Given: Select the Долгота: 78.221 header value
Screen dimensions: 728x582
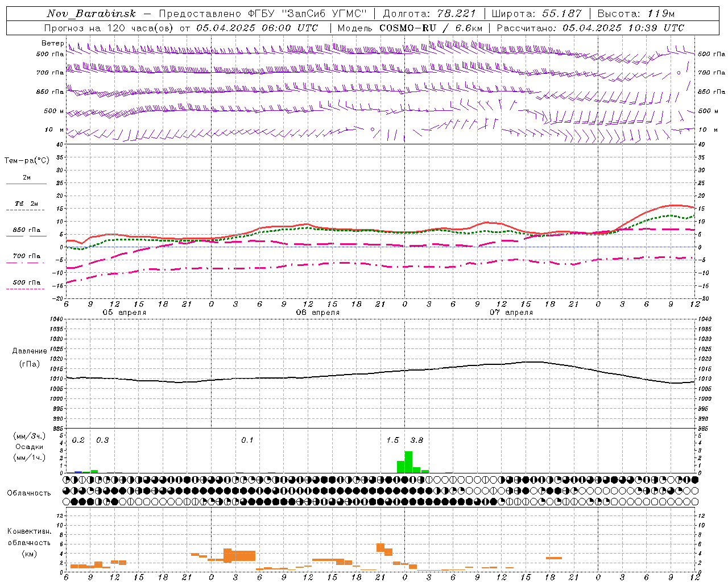Looking at the screenshot, I should pyautogui.click(x=429, y=14).
